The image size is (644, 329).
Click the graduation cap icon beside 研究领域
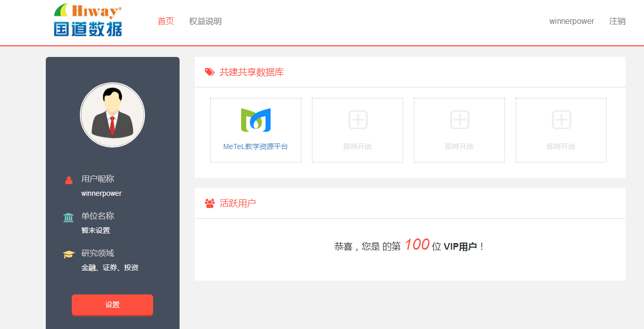click(x=69, y=254)
